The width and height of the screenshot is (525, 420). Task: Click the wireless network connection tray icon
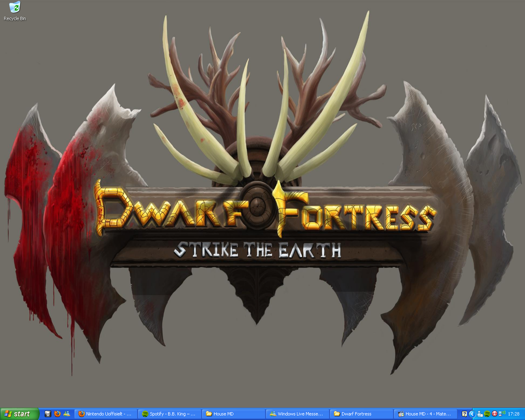pos(502,414)
